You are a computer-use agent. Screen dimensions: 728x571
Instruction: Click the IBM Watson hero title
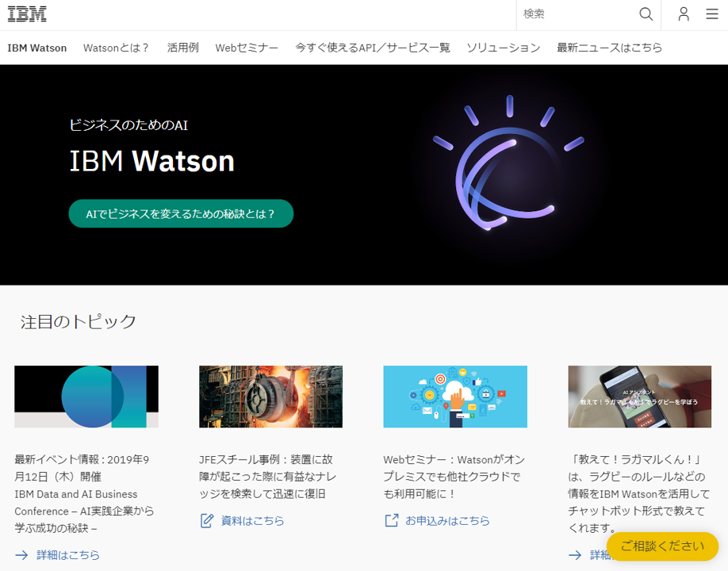pyautogui.click(x=151, y=161)
